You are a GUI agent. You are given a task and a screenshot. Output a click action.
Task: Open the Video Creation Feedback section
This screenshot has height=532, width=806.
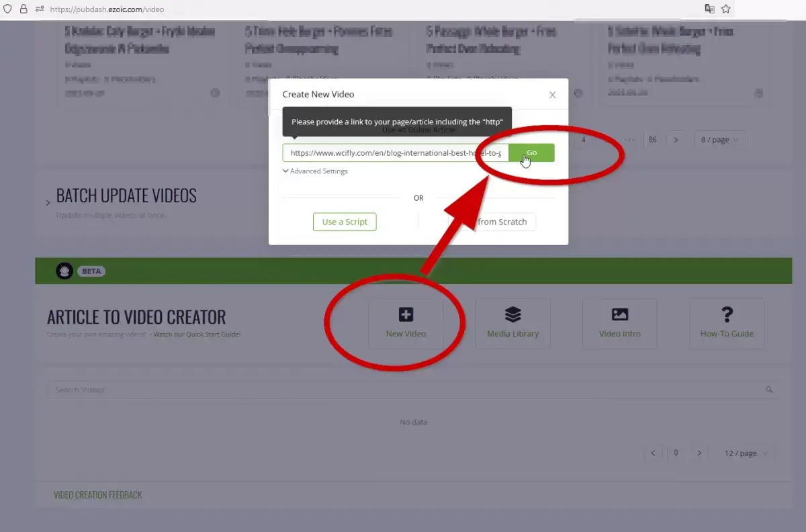[98, 495]
